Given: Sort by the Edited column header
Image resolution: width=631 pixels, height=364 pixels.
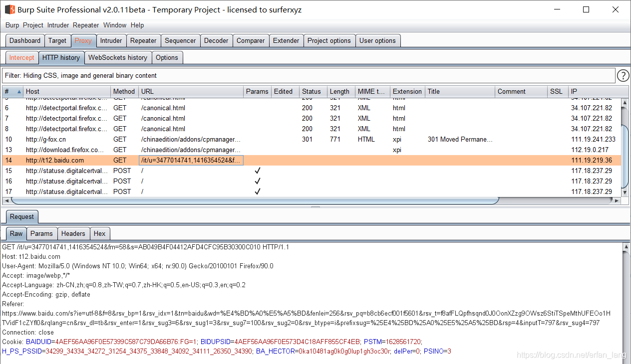Looking at the screenshot, I should pyautogui.click(x=285, y=92).
